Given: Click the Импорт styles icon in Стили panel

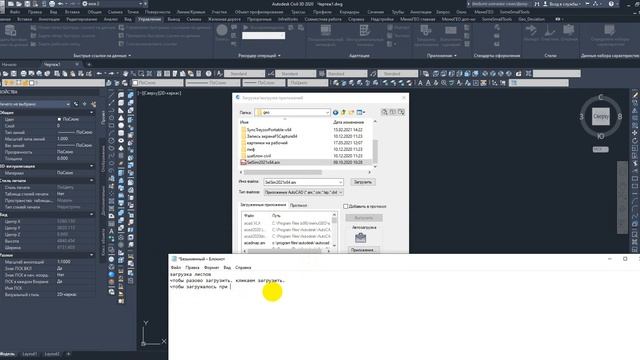Looking at the screenshot, I should pyautogui.click(x=531, y=30).
